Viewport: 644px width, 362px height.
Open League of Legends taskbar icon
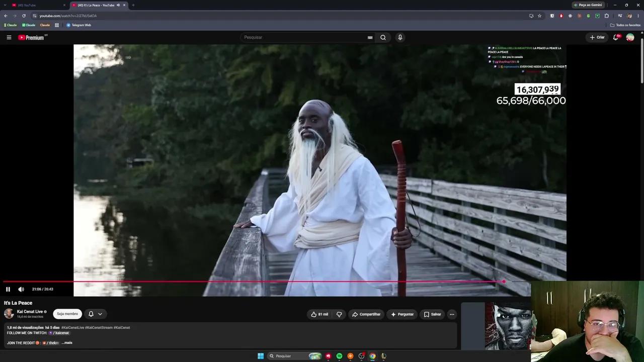(x=383, y=356)
